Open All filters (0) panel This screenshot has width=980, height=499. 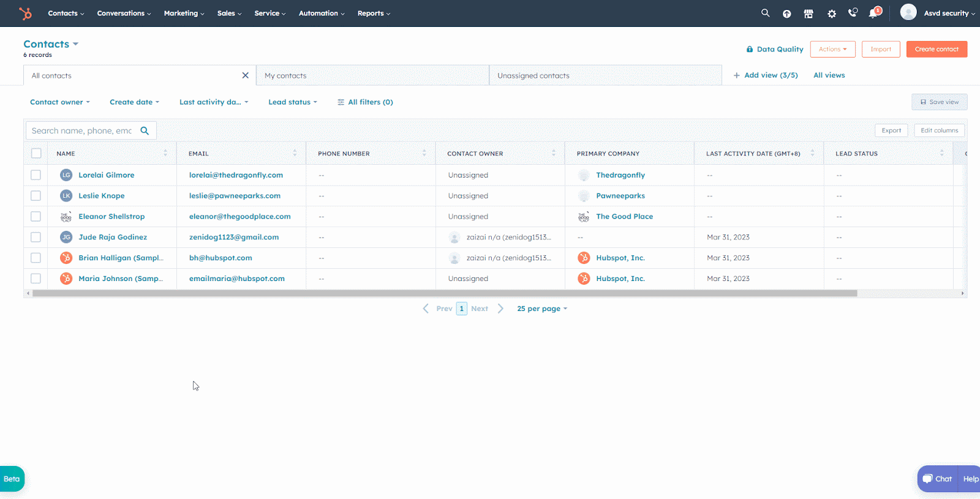tap(365, 102)
